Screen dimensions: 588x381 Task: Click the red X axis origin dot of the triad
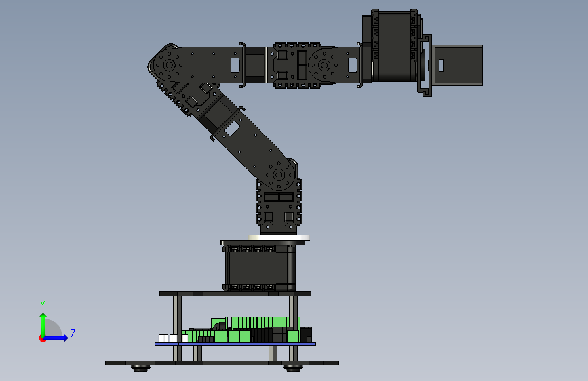pyautogui.click(x=42, y=338)
